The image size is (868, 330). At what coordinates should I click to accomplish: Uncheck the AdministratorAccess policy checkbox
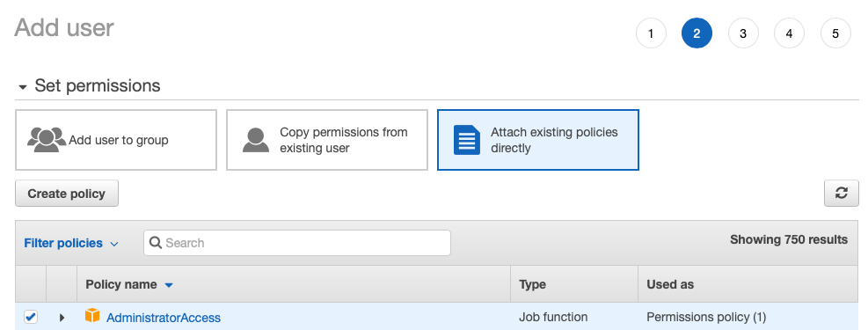coord(31,318)
